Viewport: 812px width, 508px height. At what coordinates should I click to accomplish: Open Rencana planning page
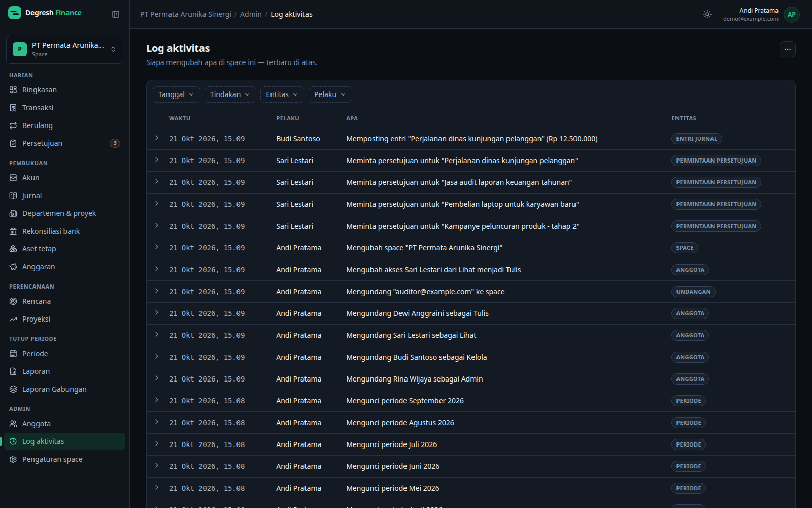tap(64, 301)
